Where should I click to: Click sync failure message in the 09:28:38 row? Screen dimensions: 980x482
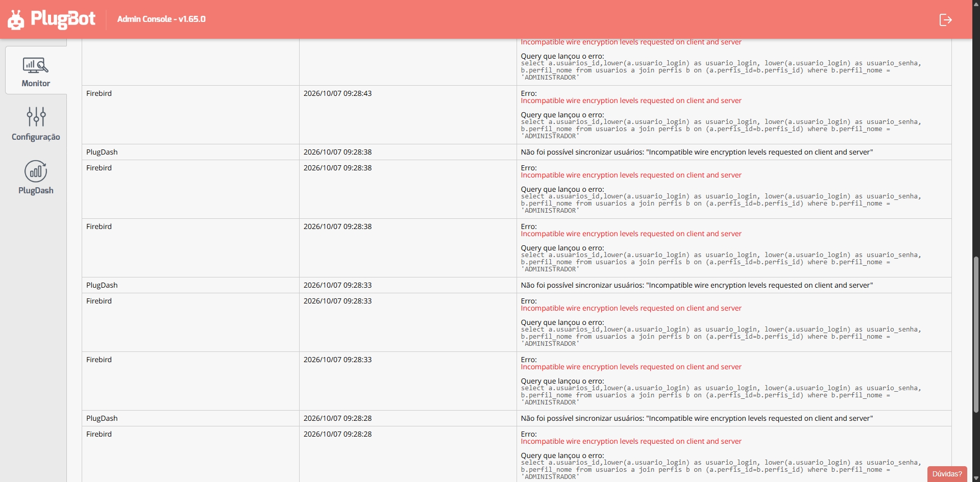pyautogui.click(x=697, y=152)
